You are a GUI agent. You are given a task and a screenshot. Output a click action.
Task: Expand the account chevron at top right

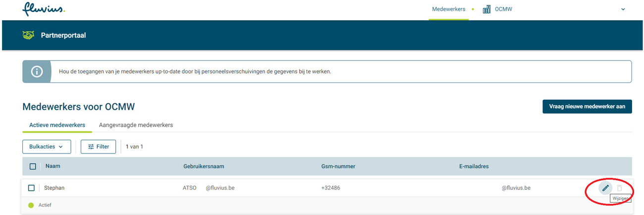tap(623, 9)
